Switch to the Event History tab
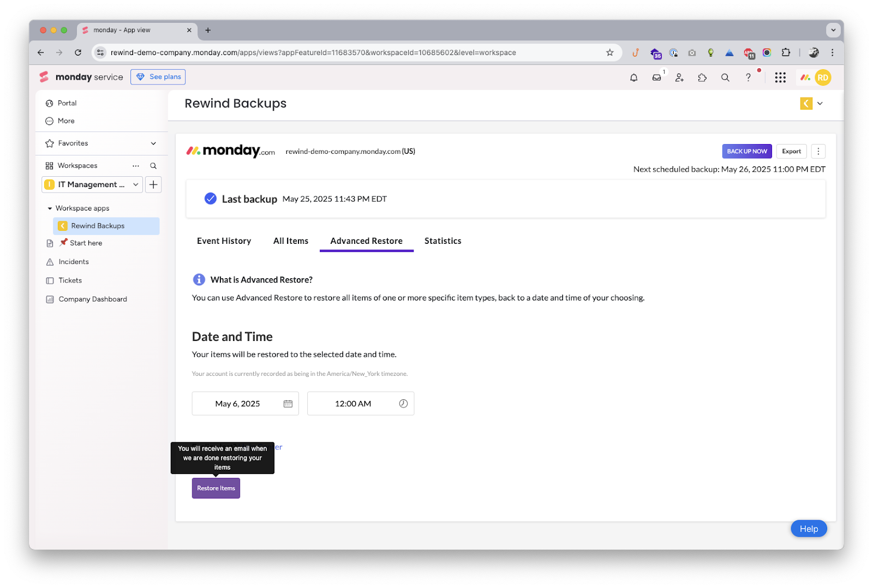873x588 pixels. point(224,241)
